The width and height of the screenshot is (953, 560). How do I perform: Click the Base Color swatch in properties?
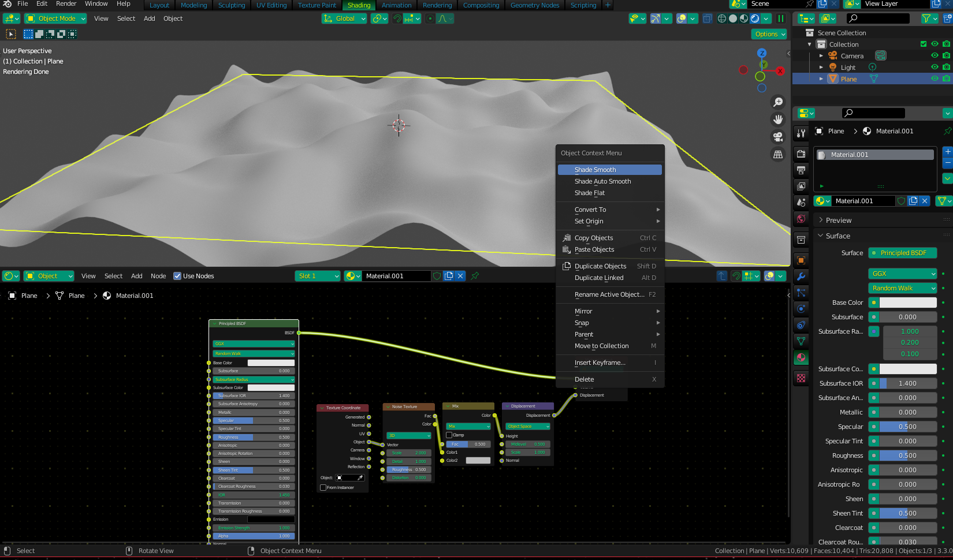coord(907,303)
